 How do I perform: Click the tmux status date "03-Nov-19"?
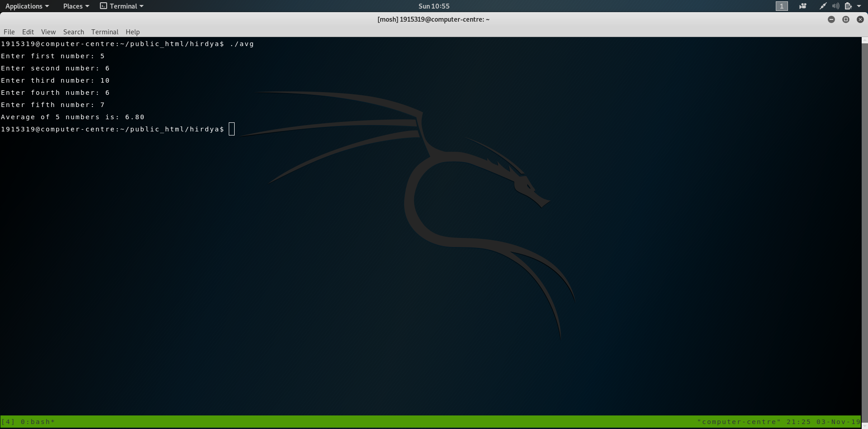[x=838, y=422]
